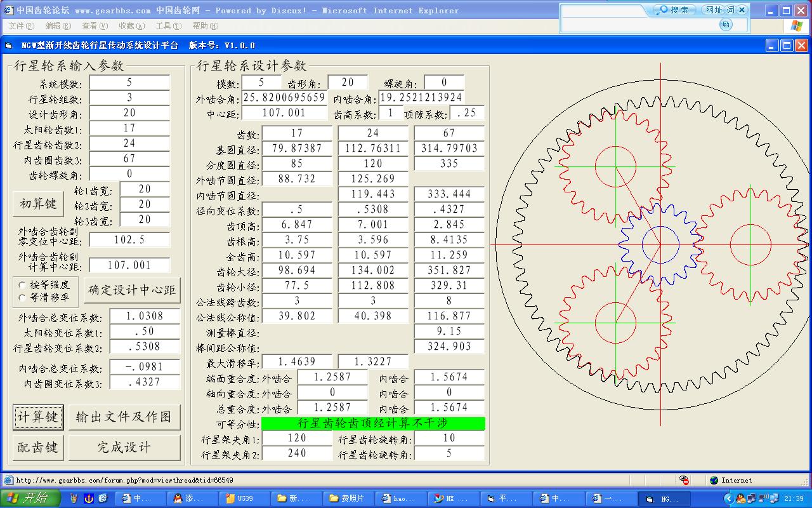The image size is (812, 508).
Task: Open the 收藏(A) menu
Action: pyautogui.click(x=131, y=25)
